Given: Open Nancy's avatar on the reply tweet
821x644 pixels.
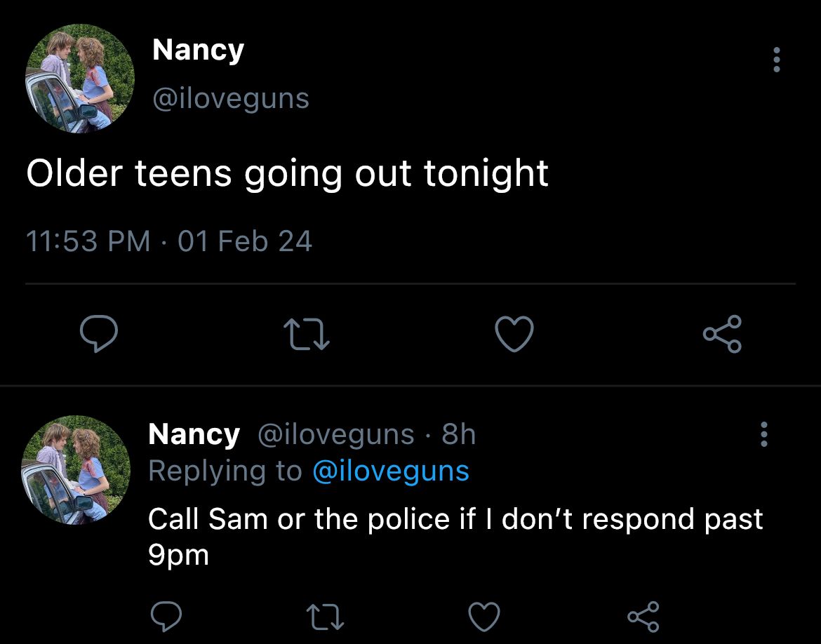Looking at the screenshot, I should 76,469.
